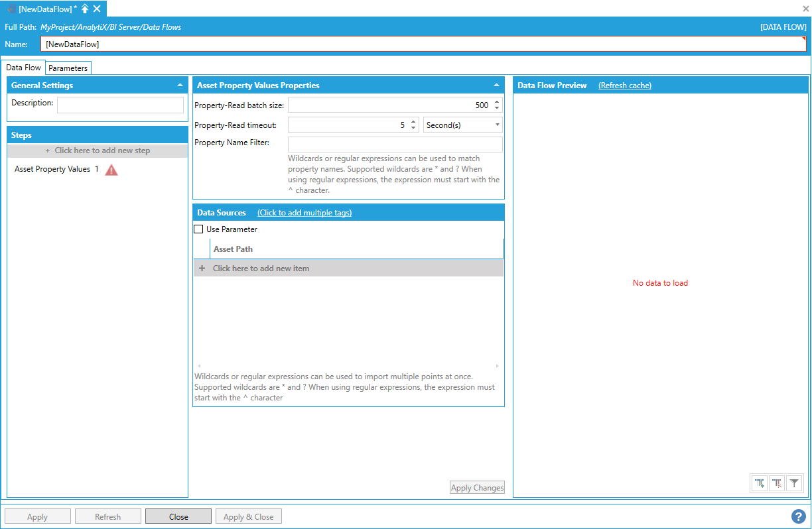
Task: Click the red warning triangle on the step
Action: pyautogui.click(x=111, y=170)
